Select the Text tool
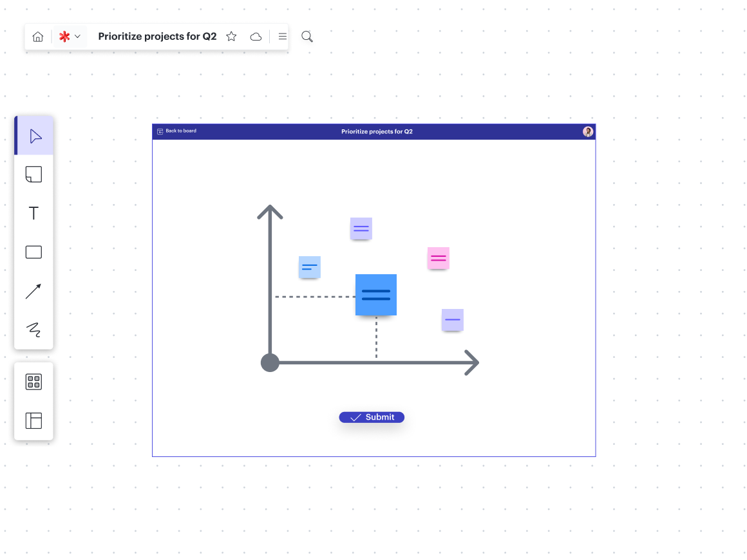747x560 pixels. (x=33, y=213)
